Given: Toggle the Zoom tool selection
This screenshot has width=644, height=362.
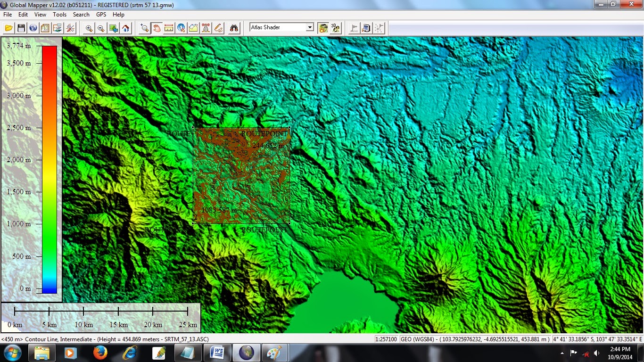Looking at the screenshot, I should [x=144, y=28].
